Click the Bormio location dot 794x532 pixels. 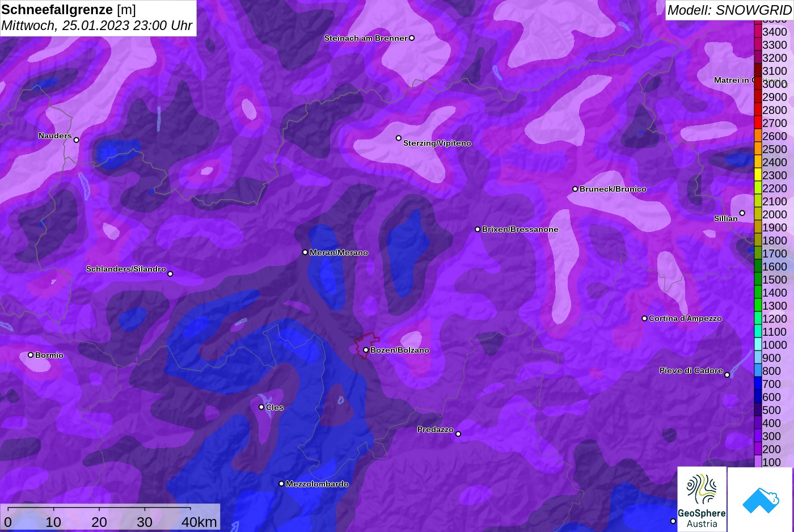click(31, 355)
